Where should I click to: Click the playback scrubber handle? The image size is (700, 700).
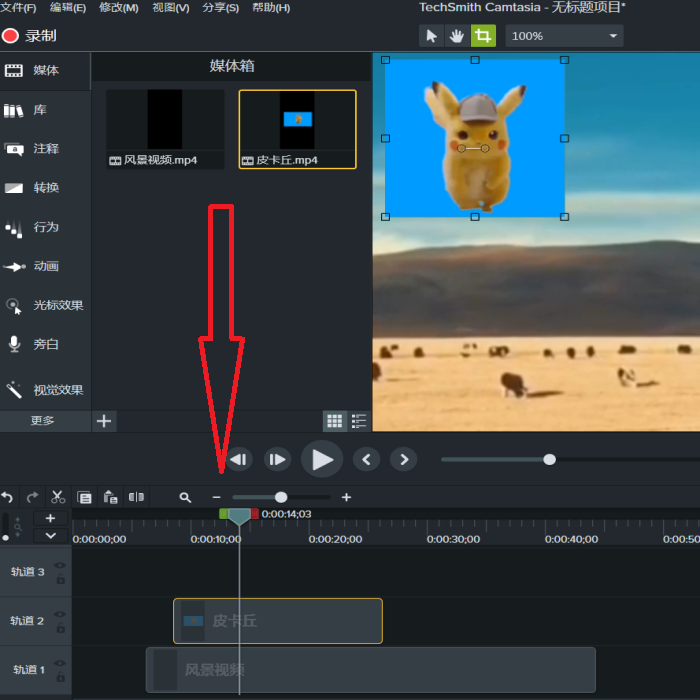click(x=550, y=459)
